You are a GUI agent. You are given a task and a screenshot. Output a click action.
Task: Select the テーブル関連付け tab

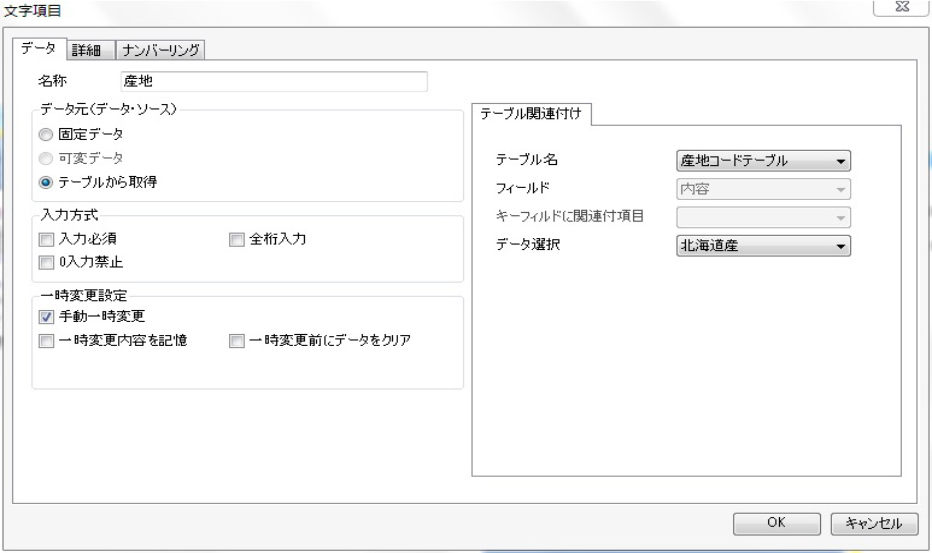531,114
